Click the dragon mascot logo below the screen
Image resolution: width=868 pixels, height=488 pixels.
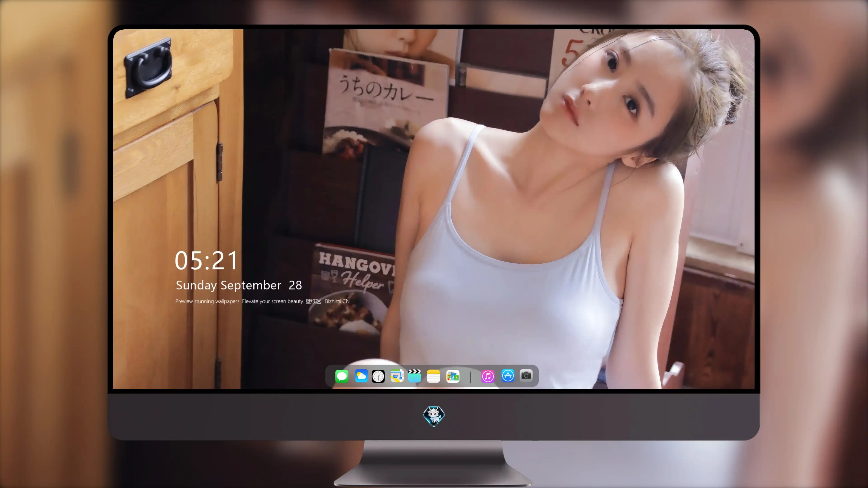coord(434,416)
